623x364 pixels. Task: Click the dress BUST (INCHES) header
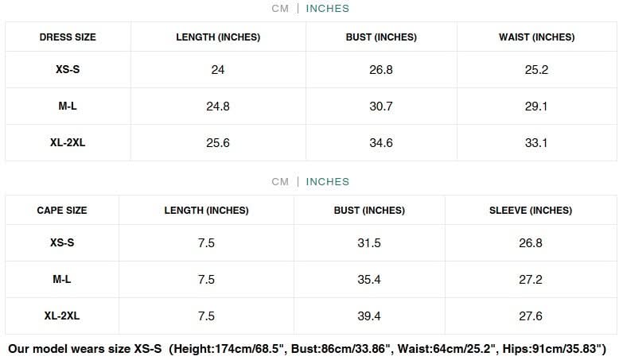[381, 37]
